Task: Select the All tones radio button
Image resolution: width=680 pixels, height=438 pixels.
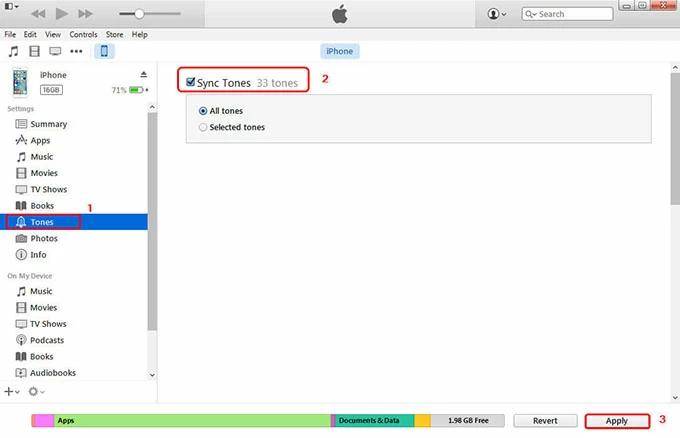Action: pyautogui.click(x=204, y=111)
